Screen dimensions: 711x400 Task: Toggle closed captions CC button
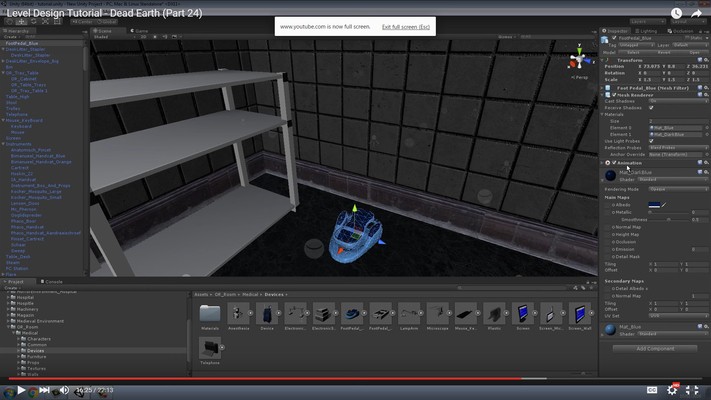point(652,390)
